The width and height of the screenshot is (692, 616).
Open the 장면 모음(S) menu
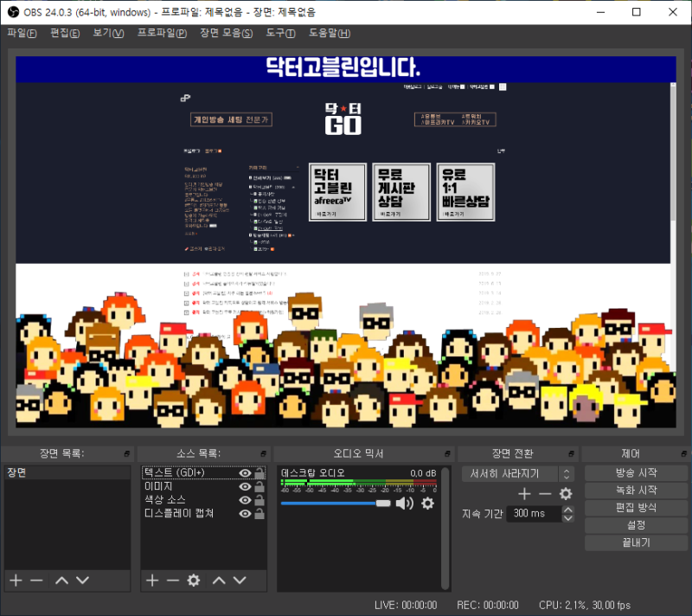(226, 33)
